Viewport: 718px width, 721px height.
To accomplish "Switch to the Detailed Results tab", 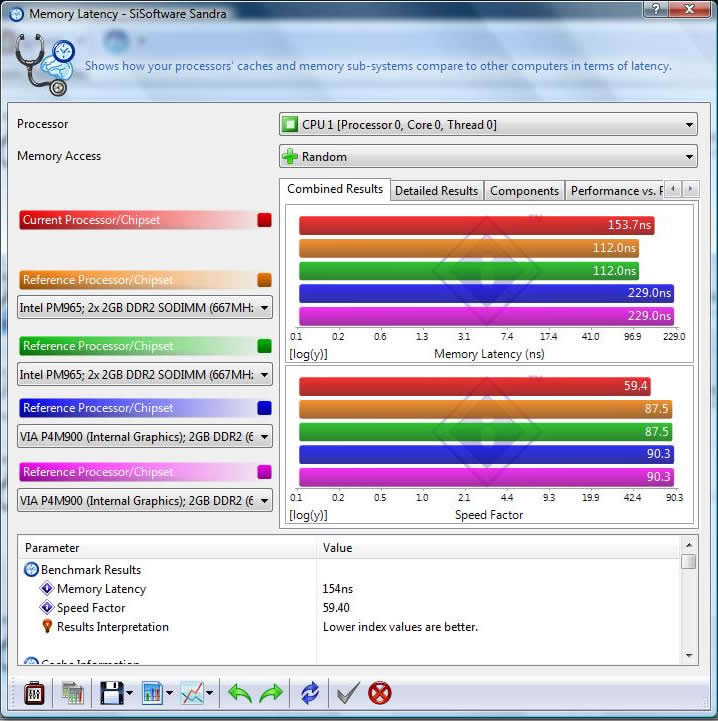I will point(437,191).
